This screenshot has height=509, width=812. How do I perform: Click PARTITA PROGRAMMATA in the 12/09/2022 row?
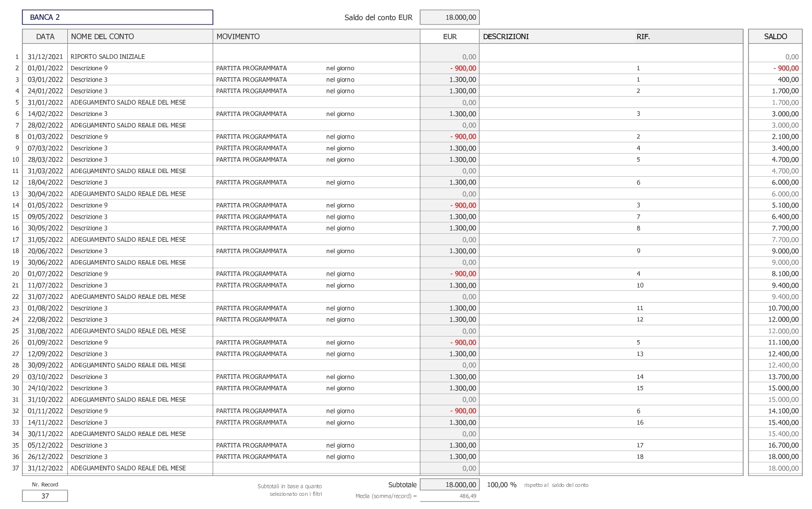point(252,354)
